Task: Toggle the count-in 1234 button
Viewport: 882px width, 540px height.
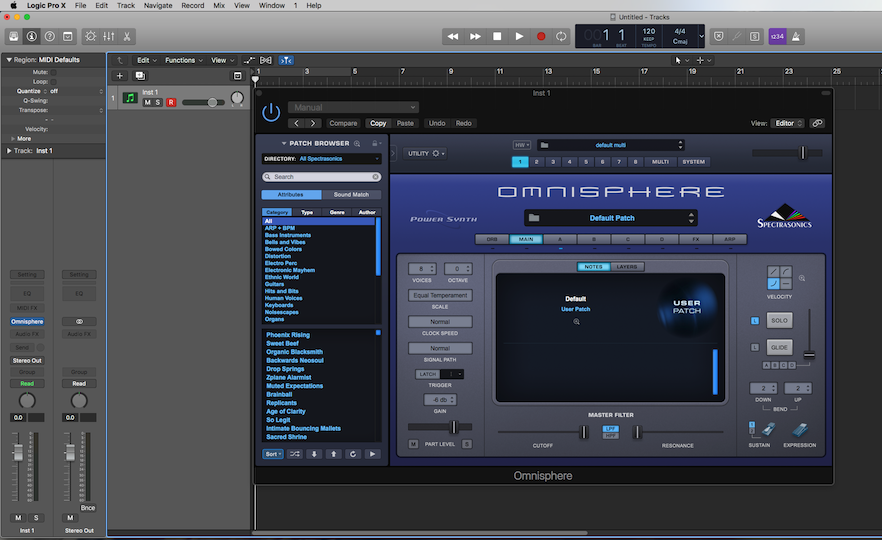Action: point(777,37)
